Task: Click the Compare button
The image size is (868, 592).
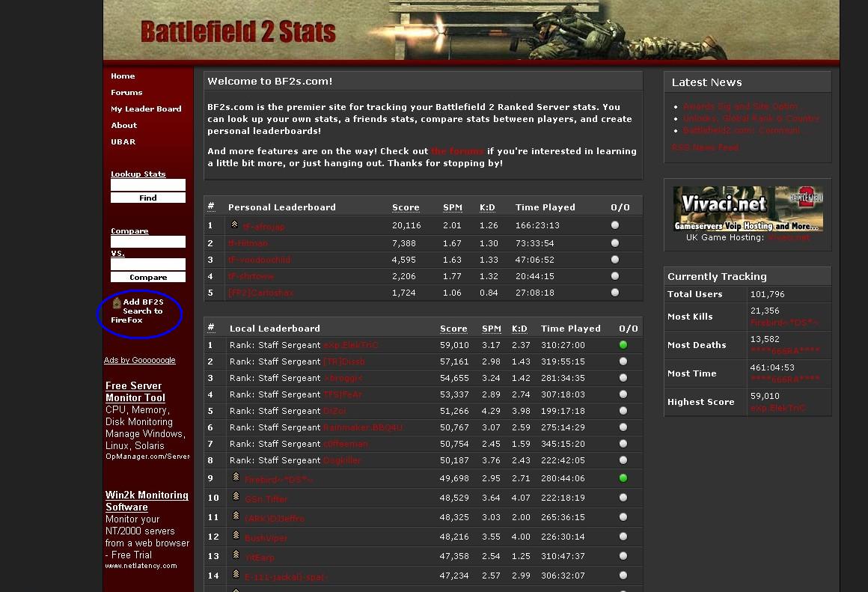Action: pos(148,277)
